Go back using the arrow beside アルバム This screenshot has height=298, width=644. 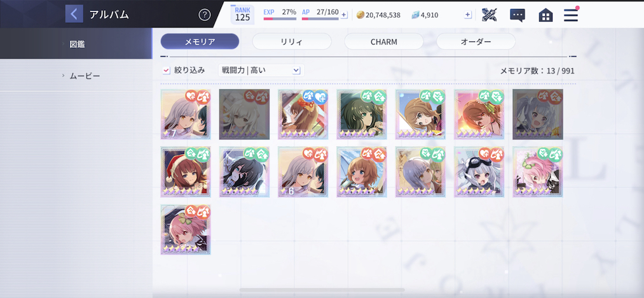74,14
